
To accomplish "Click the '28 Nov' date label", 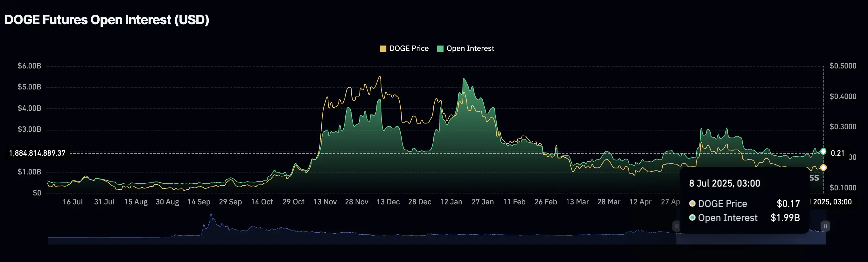I will [x=357, y=202].
